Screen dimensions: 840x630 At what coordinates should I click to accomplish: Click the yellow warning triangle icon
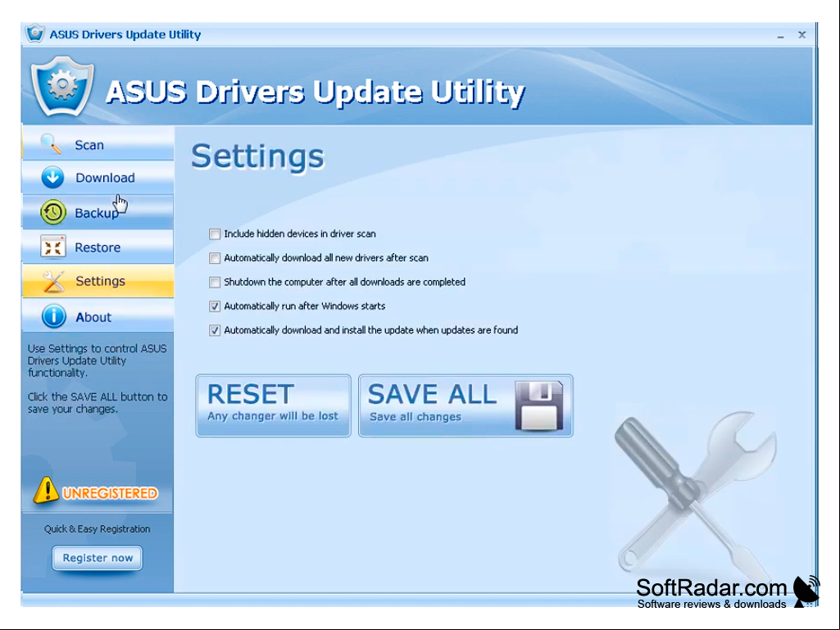click(46, 491)
